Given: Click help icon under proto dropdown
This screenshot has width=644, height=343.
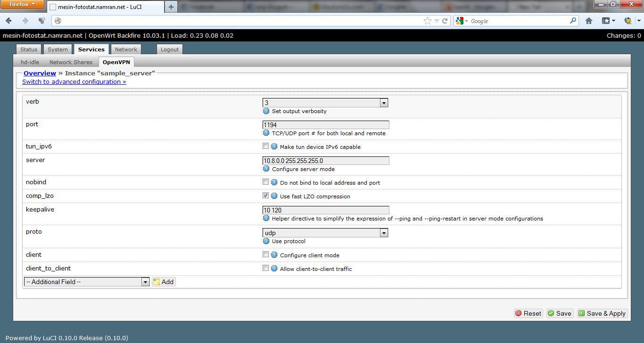Looking at the screenshot, I should 266,241.
